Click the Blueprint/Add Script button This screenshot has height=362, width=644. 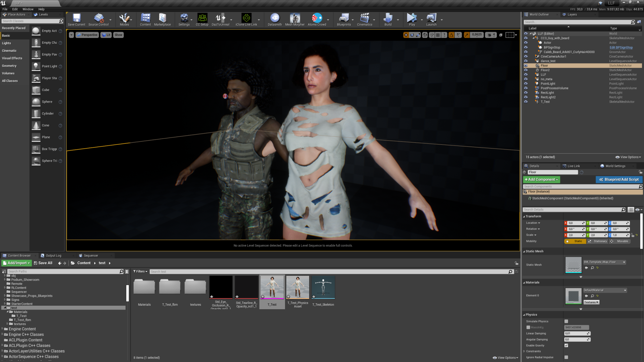coord(619,180)
